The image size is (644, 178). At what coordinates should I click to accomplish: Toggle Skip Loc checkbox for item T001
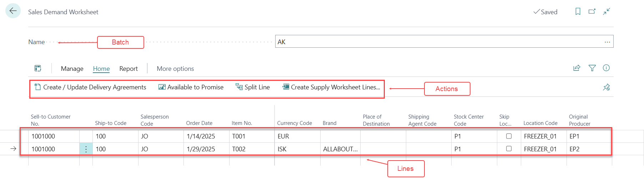click(x=509, y=136)
